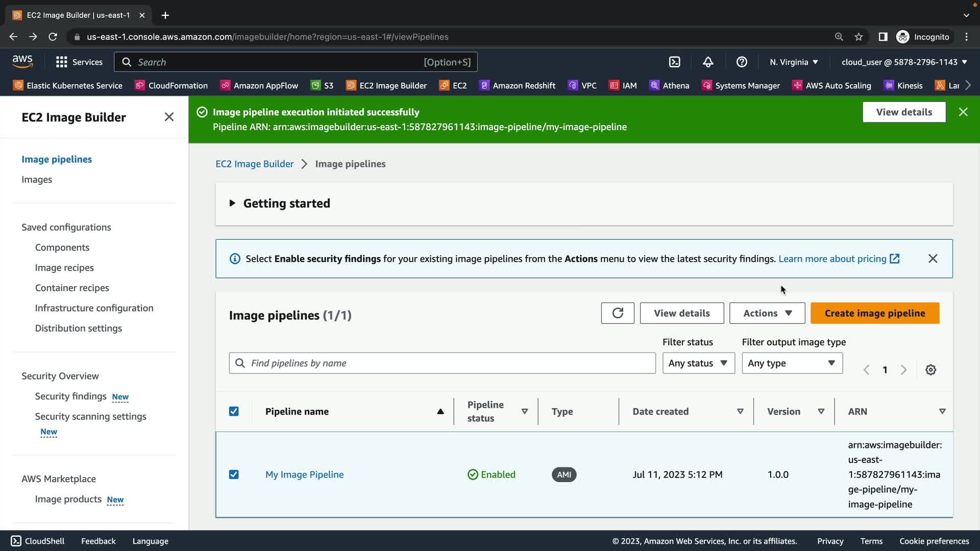The image size is (980, 551).
Task: Expand the Getting started section
Action: (x=232, y=203)
